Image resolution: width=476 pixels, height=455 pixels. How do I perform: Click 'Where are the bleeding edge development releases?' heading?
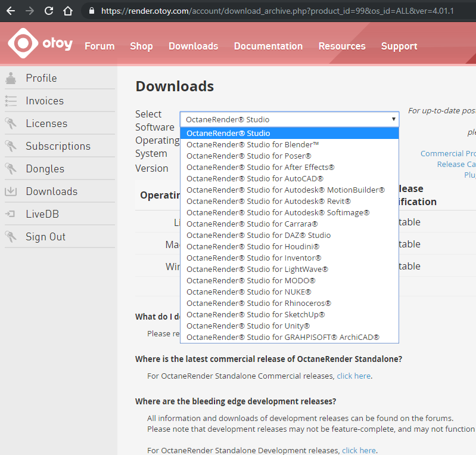point(235,401)
